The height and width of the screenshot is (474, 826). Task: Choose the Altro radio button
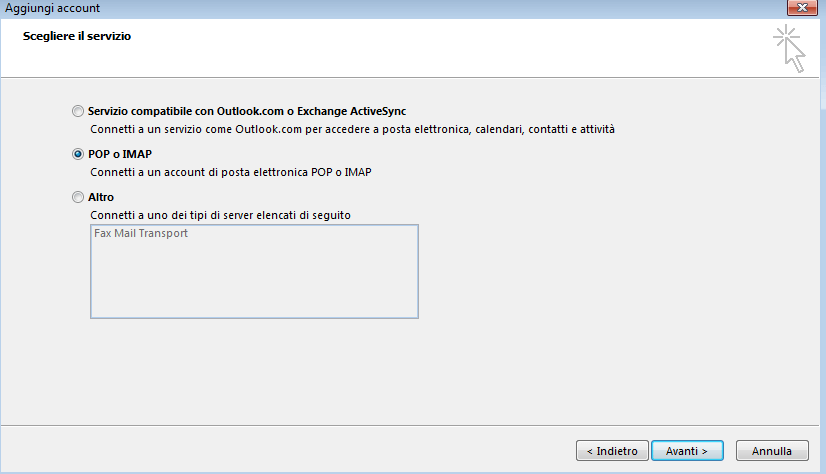pyautogui.click(x=78, y=197)
